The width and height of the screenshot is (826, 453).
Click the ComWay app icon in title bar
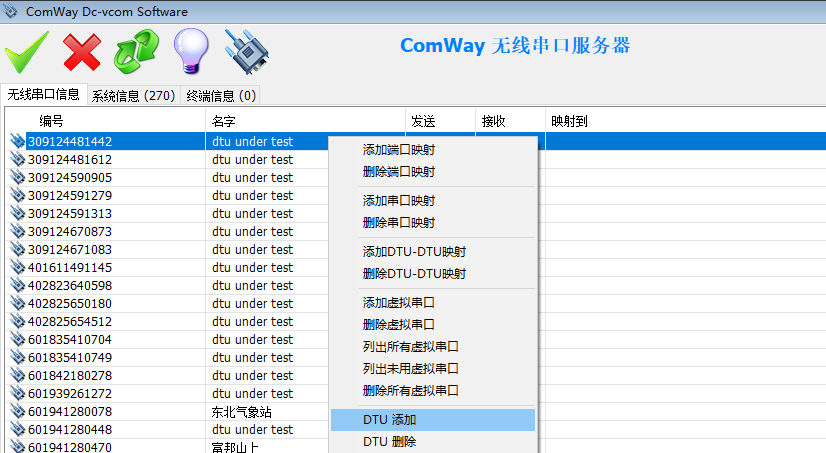tap(10, 11)
